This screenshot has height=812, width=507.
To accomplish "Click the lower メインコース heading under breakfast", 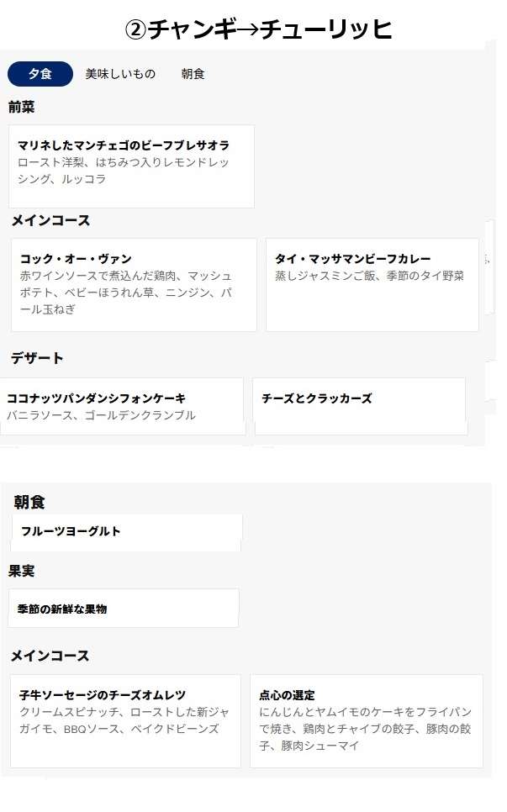I will tap(50, 656).
